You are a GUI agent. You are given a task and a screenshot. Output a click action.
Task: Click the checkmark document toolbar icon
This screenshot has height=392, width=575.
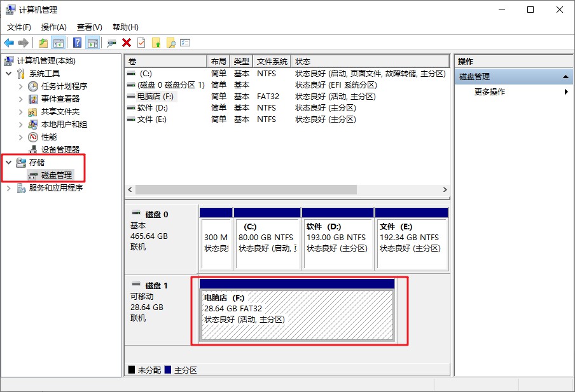(141, 43)
